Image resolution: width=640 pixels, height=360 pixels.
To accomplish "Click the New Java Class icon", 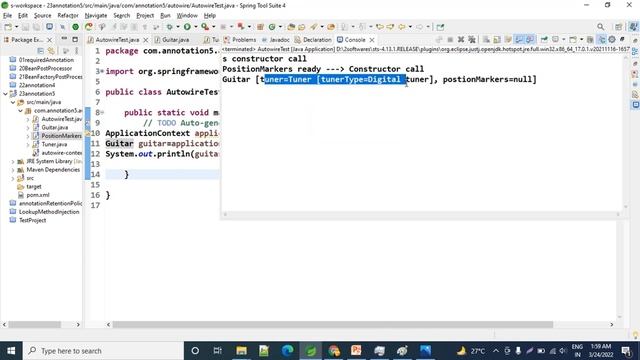I will [x=272, y=27].
